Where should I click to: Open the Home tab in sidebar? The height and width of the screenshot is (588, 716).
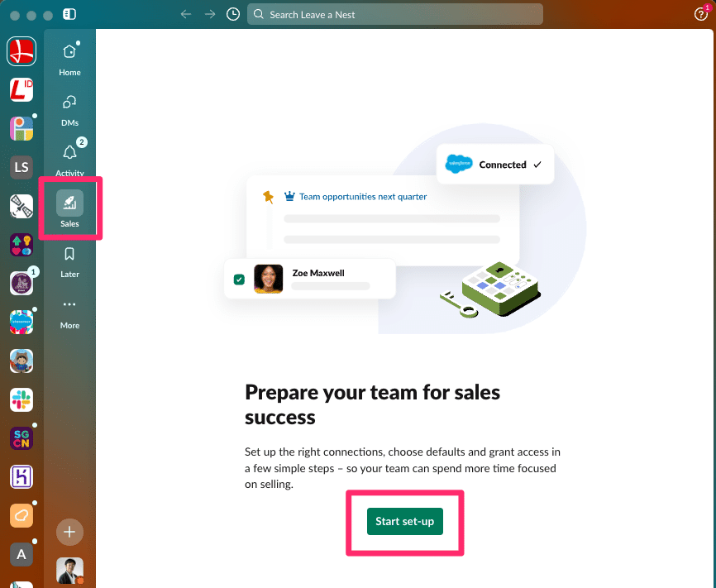pos(69,60)
